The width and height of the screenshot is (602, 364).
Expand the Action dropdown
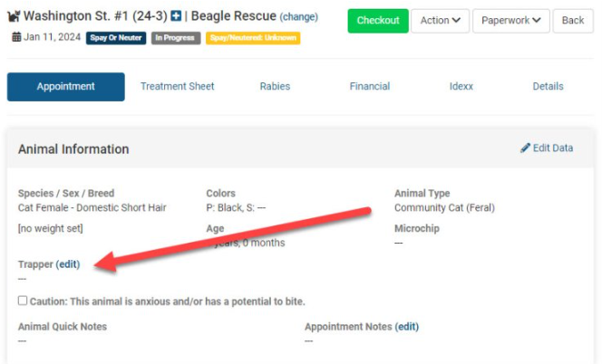point(439,20)
